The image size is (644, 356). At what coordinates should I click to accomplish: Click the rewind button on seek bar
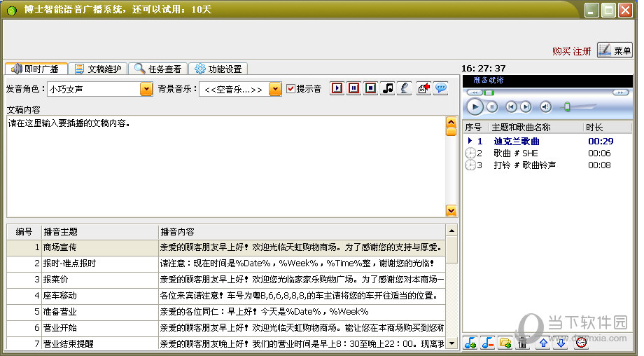coord(475,93)
